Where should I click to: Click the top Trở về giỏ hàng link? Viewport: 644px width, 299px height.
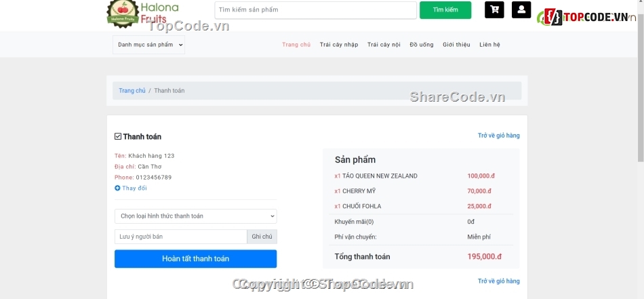click(x=498, y=136)
